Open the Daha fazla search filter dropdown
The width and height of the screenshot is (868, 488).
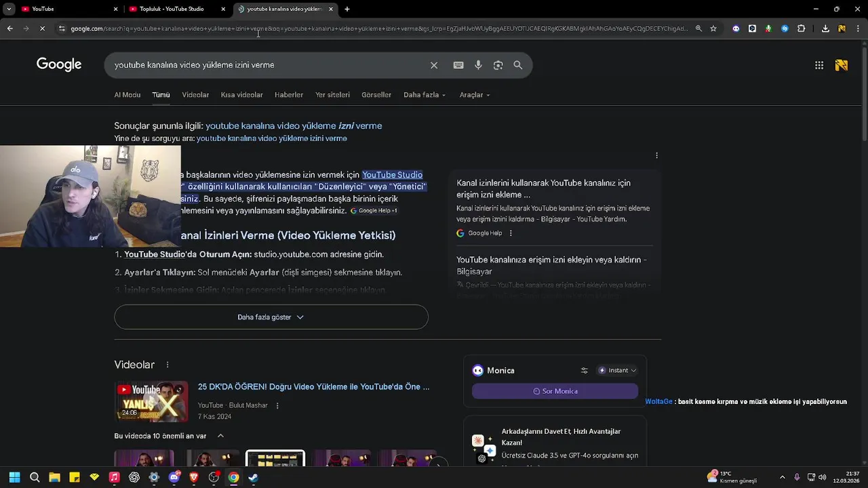(x=425, y=95)
